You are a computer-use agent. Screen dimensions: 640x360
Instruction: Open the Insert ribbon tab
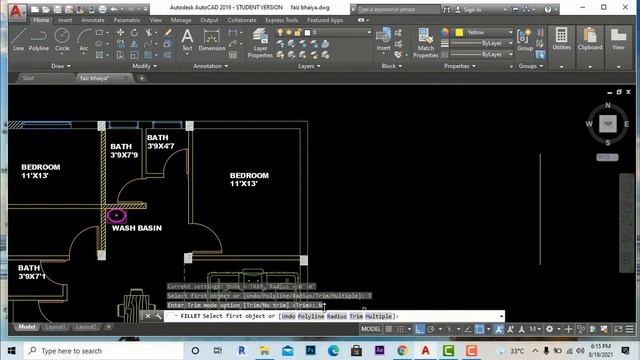point(65,20)
